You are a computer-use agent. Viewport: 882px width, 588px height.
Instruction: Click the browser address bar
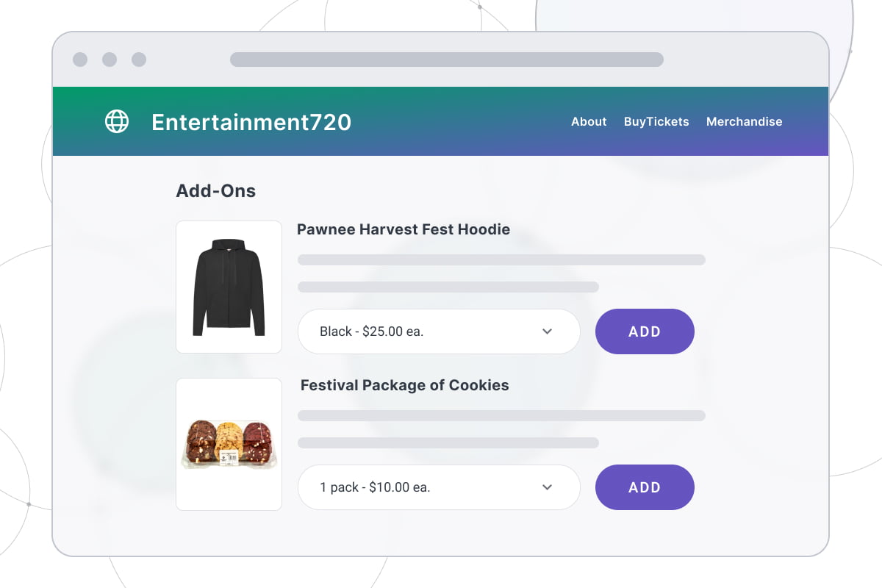(x=447, y=60)
